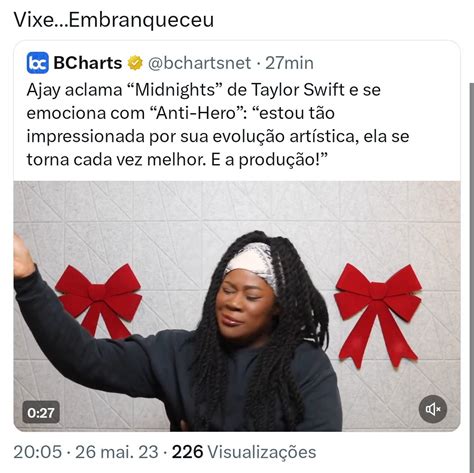Open the BCharts blue logo avatar

(x=38, y=63)
